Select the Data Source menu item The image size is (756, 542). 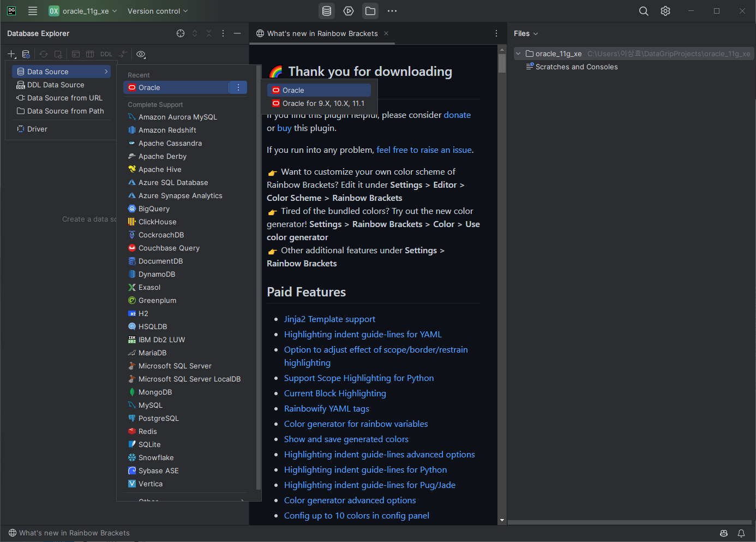(x=61, y=72)
